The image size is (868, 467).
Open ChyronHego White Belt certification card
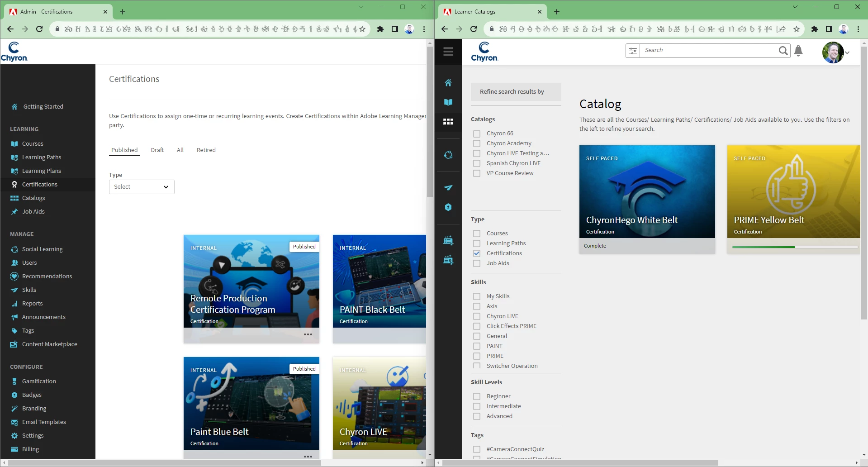pyautogui.click(x=647, y=199)
